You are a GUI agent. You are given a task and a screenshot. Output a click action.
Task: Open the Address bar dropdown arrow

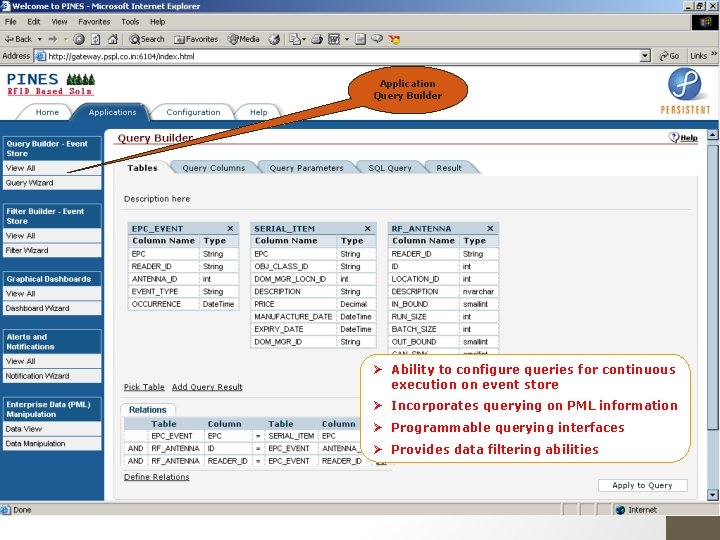[645, 56]
